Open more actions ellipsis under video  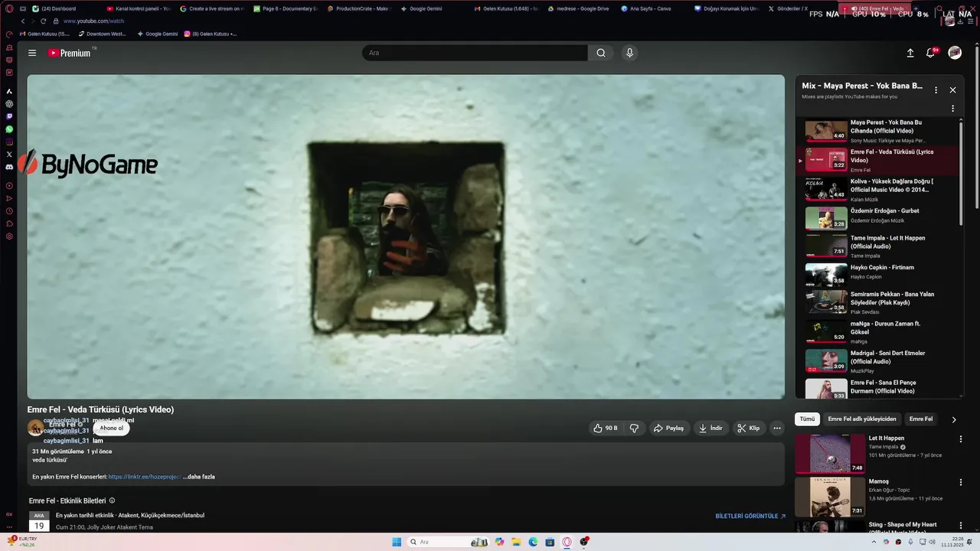tap(777, 428)
